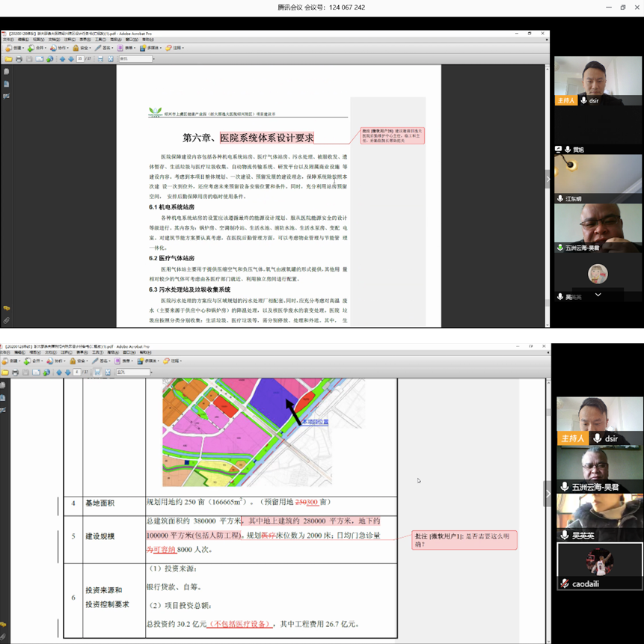Open attachments paperclip panel in top Acrobat window

pos(6,320)
